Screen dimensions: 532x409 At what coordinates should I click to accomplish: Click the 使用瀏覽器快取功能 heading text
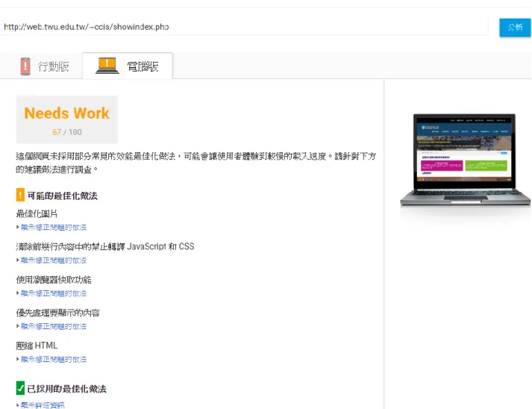54,280
